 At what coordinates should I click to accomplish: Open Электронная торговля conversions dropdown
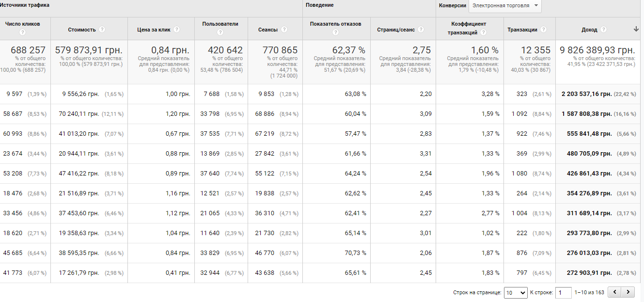click(x=505, y=6)
